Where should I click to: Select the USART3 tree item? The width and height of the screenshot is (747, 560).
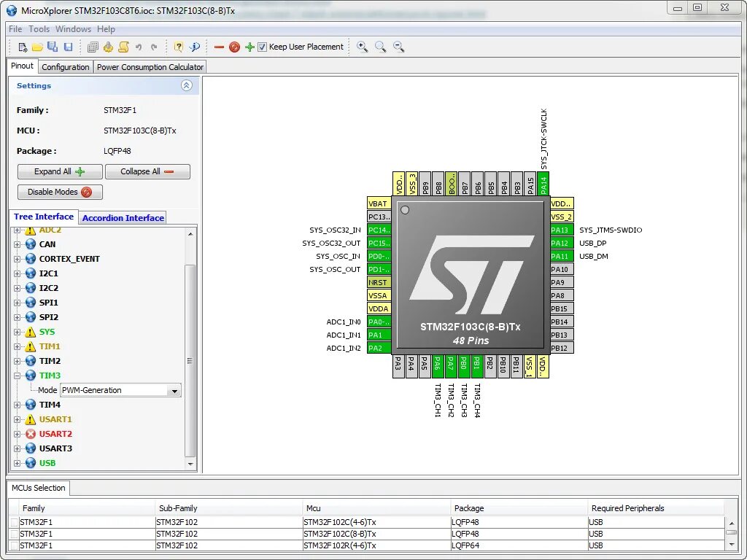coord(55,448)
